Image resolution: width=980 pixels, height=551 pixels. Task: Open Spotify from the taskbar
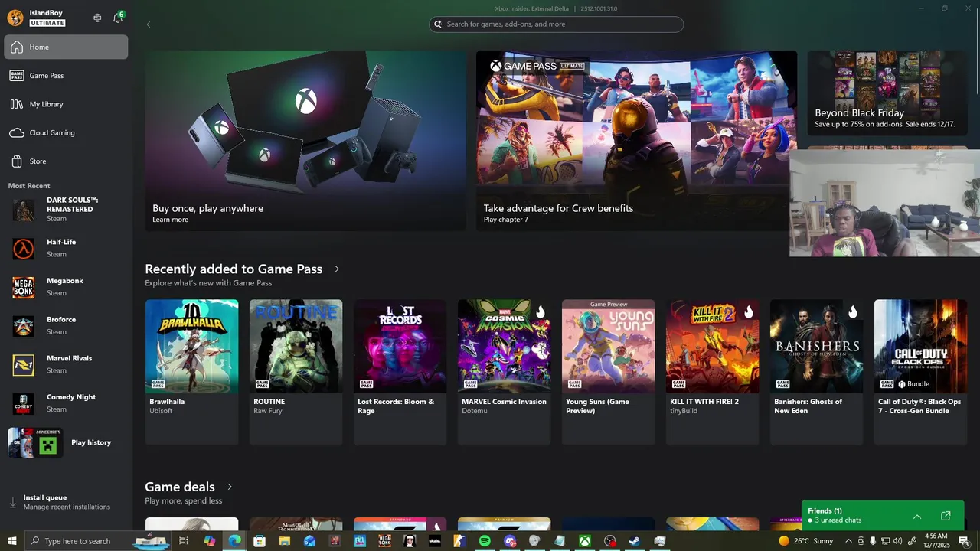485,541
